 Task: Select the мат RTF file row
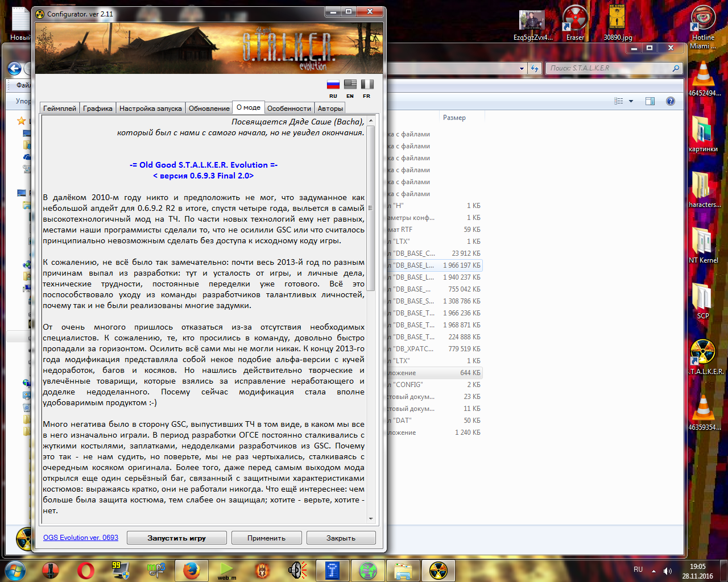[434, 230]
